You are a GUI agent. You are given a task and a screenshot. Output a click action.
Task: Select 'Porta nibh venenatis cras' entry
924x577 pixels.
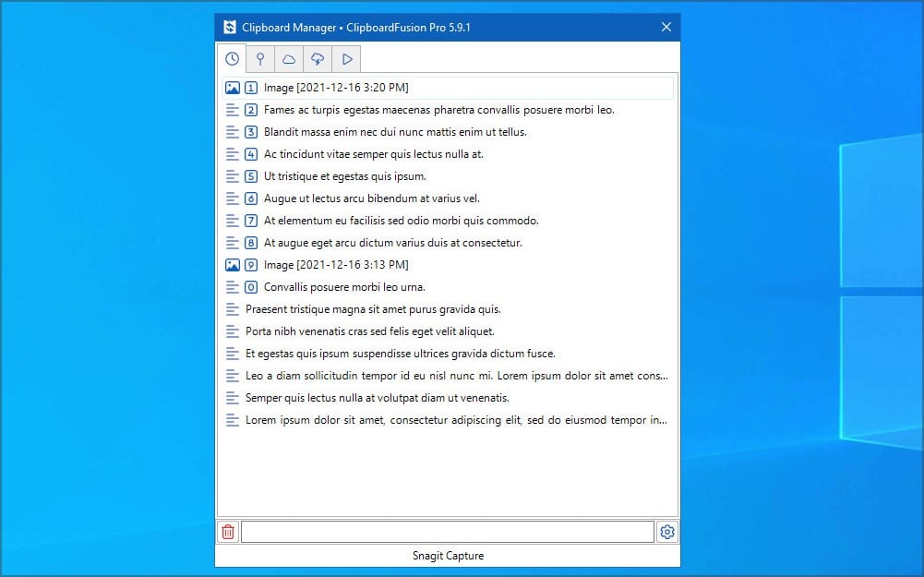coord(369,331)
